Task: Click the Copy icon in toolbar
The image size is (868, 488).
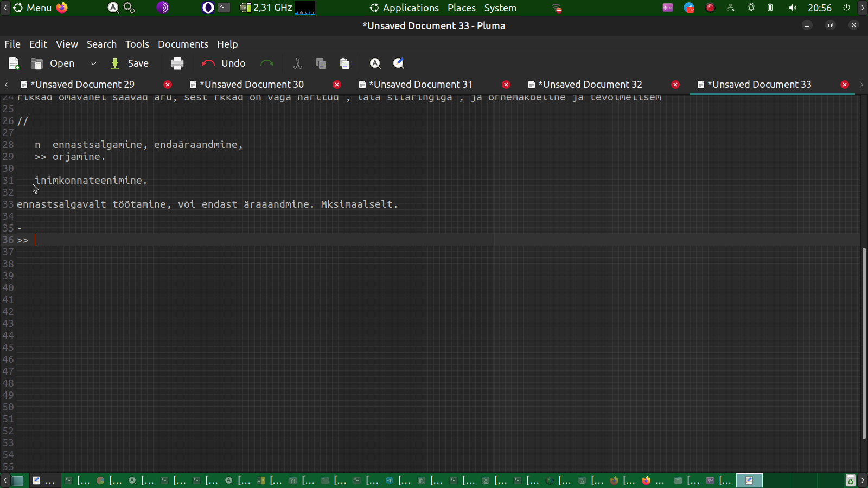Action: pos(321,63)
